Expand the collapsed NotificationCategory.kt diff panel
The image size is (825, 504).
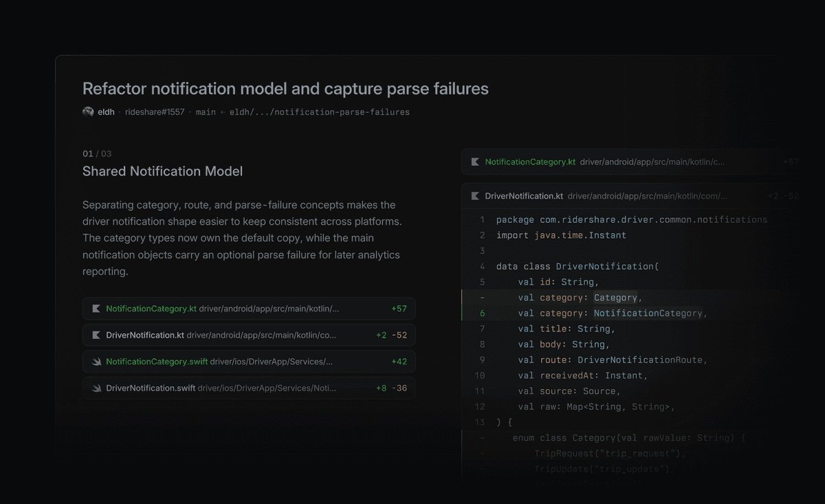coord(632,162)
